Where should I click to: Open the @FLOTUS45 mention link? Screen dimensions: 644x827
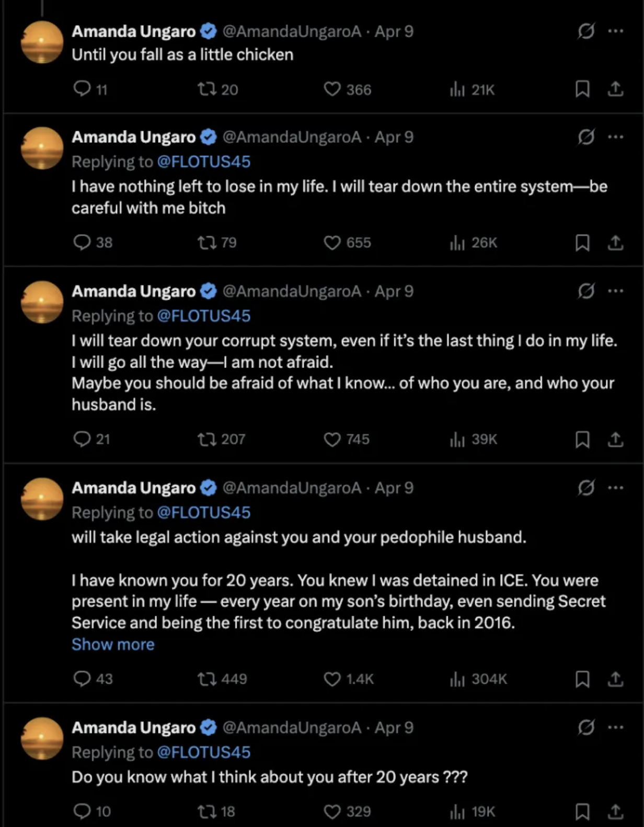tap(203, 162)
